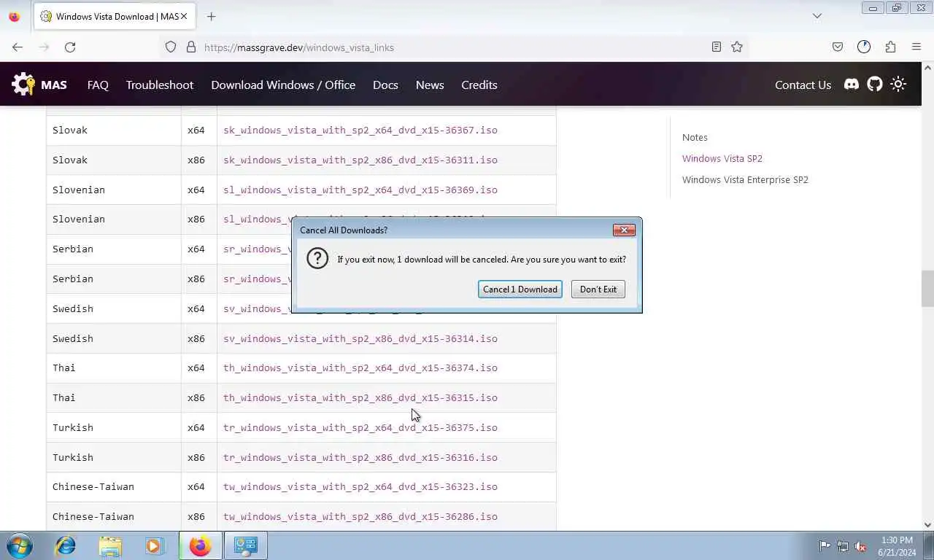Click the Control Panel taskbar icon

tap(245, 545)
